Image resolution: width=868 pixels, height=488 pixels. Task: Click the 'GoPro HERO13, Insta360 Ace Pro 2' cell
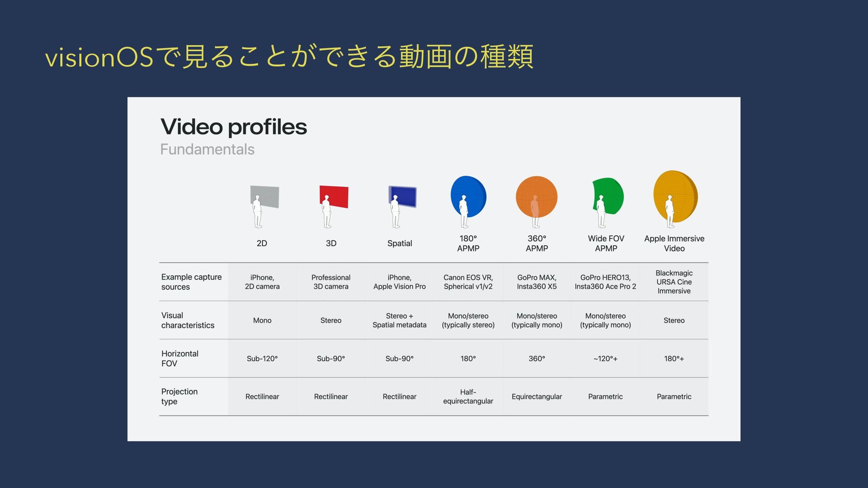click(605, 282)
